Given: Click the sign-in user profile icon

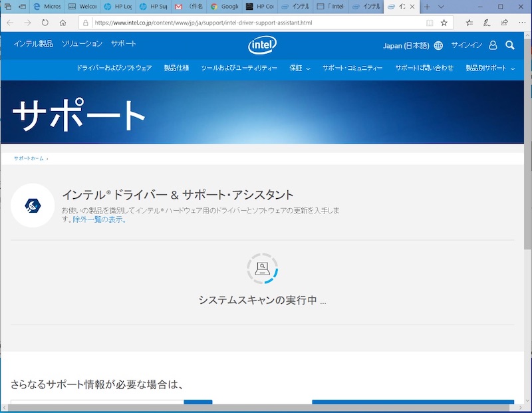Looking at the screenshot, I should (x=493, y=45).
